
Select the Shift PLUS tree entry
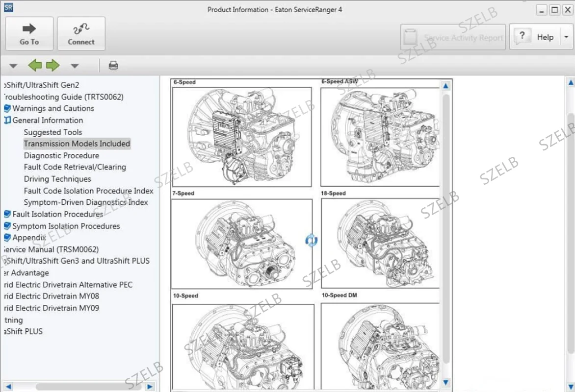(x=23, y=332)
